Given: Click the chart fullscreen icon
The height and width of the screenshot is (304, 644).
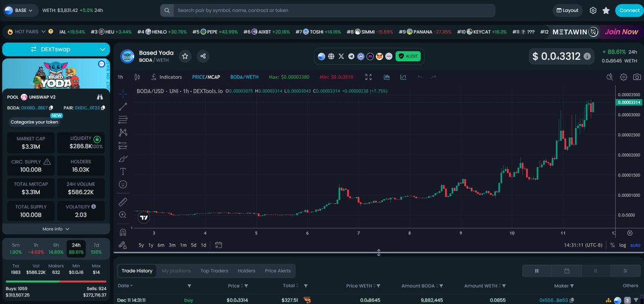Looking at the screenshot, I should click(368, 77).
